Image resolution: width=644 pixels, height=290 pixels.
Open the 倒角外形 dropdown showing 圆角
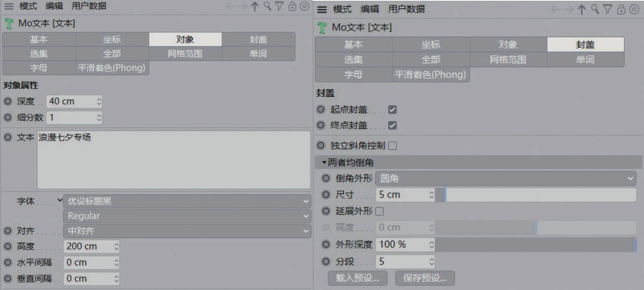coord(506,178)
